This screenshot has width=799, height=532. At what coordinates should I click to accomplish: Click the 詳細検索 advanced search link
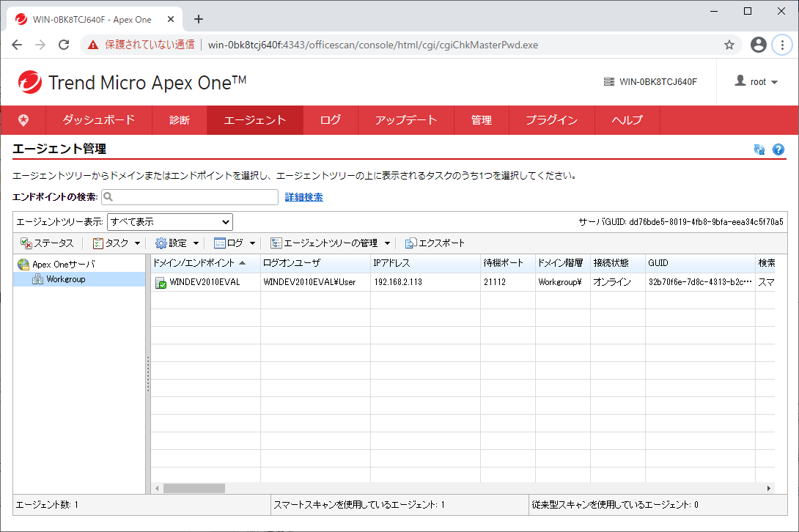click(303, 197)
